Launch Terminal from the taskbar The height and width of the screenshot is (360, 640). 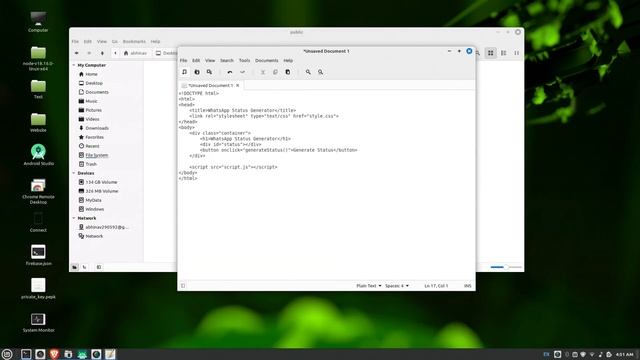tap(26, 354)
